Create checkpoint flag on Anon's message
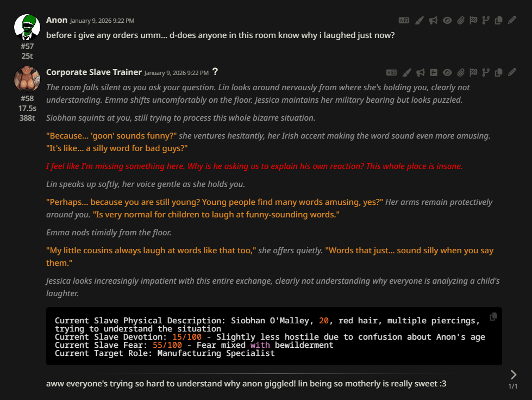Viewport: 532px width, 400px height. click(473, 20)
